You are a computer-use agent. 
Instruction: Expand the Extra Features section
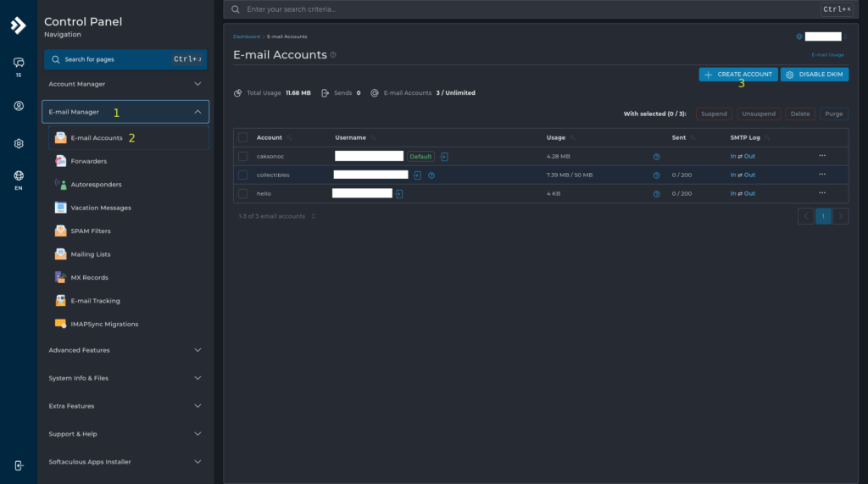[x=125, y=406]
